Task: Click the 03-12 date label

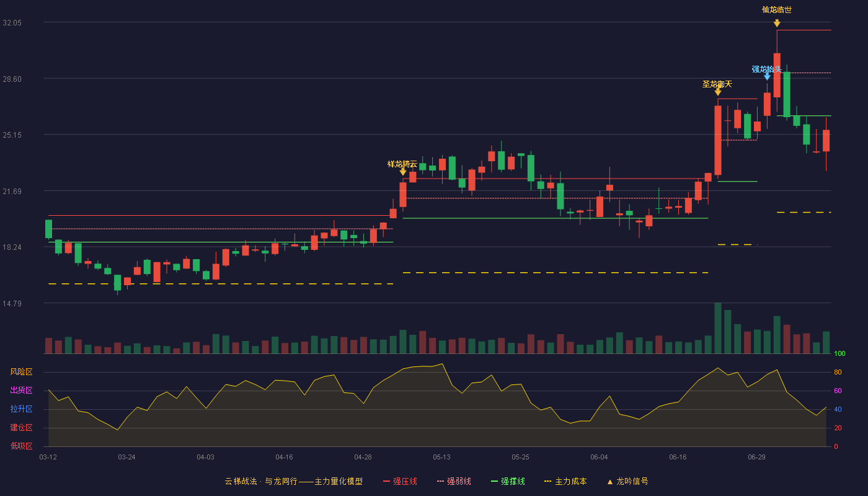Action: point(48,457)
